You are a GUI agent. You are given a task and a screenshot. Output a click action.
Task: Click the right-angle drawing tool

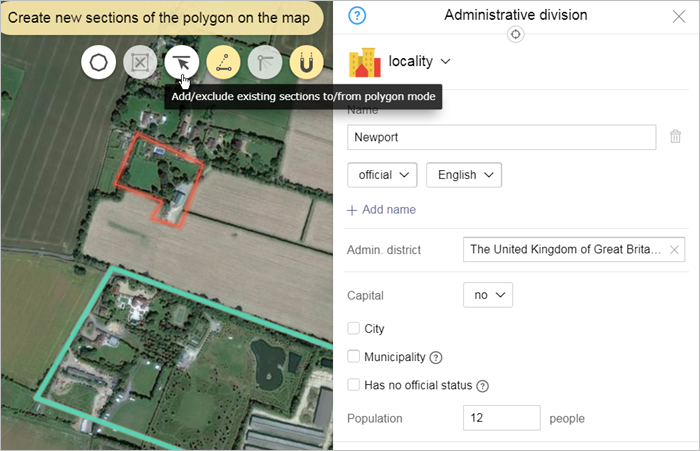click(x=265, y=63)
